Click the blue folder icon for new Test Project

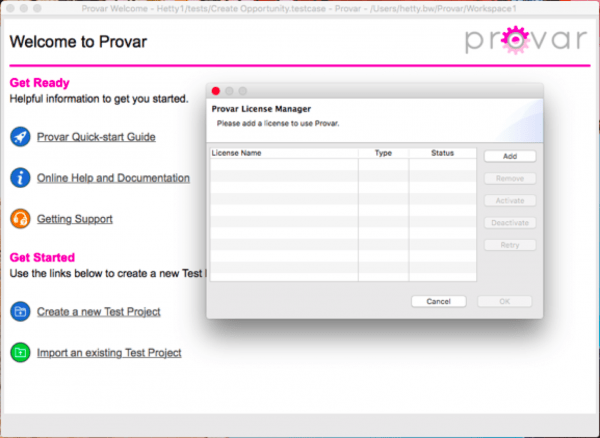(20, 311)
